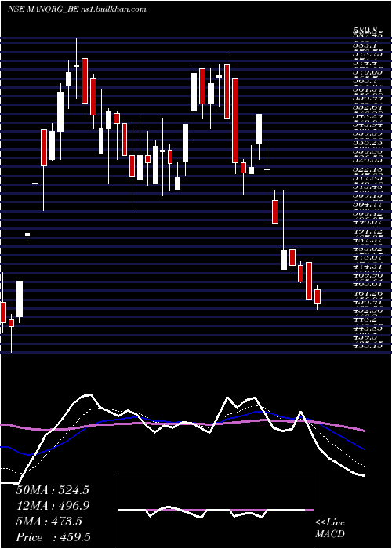Click the Price : 459.5 value
Image resolution: width=392 pixels, height=549 pixels.
pos(54,537)
